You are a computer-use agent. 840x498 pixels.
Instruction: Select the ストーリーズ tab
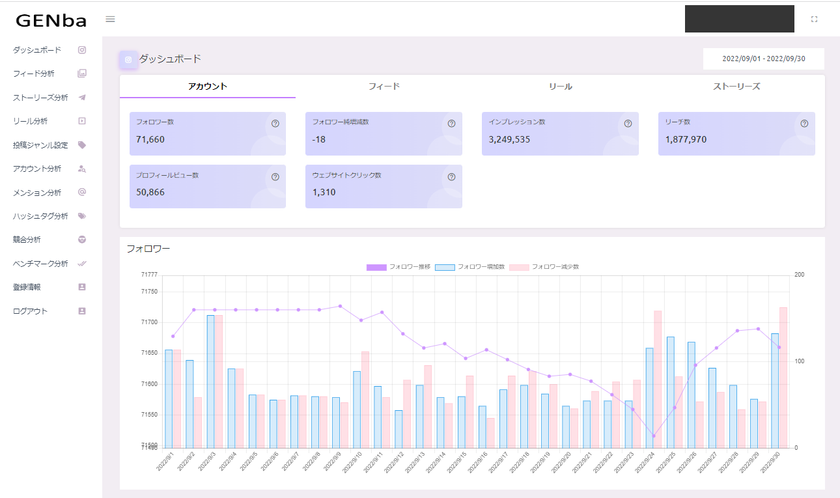736,87
